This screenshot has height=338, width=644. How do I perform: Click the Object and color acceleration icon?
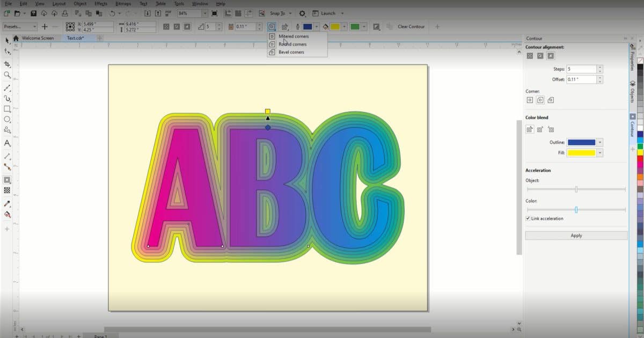pos(376,26)
